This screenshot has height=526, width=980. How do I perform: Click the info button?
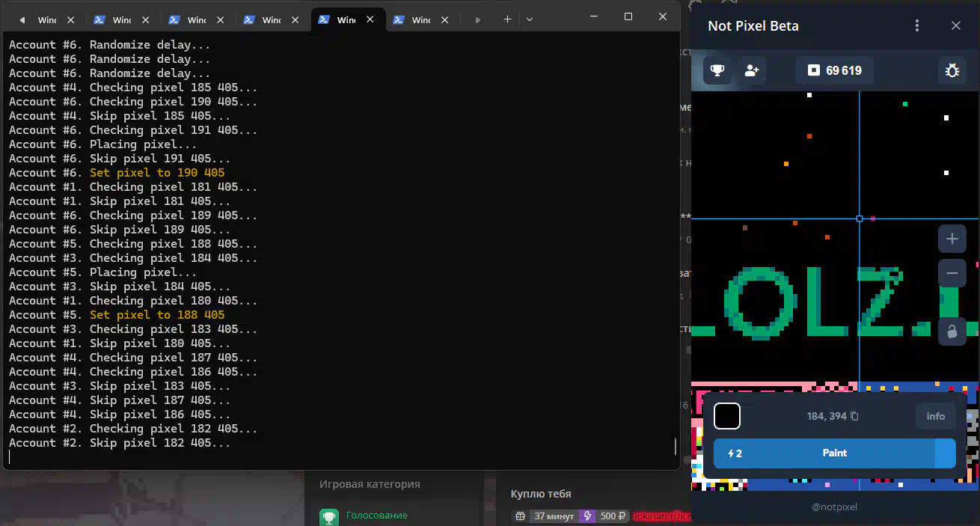click(935, 416)
